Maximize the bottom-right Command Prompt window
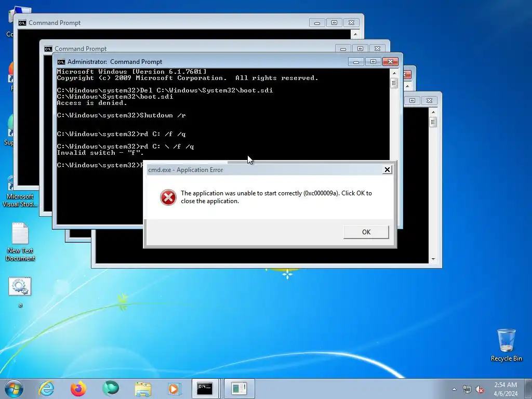This screenshot has width=532, height=399. pyautogui.click(x=412, y=100)
